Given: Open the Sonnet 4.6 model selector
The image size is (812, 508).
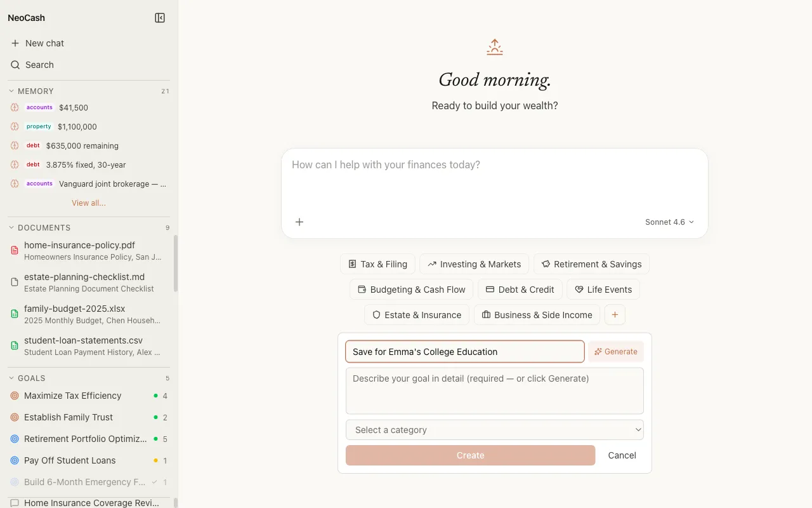Looking at the screenshot, I should coord(669,222).
